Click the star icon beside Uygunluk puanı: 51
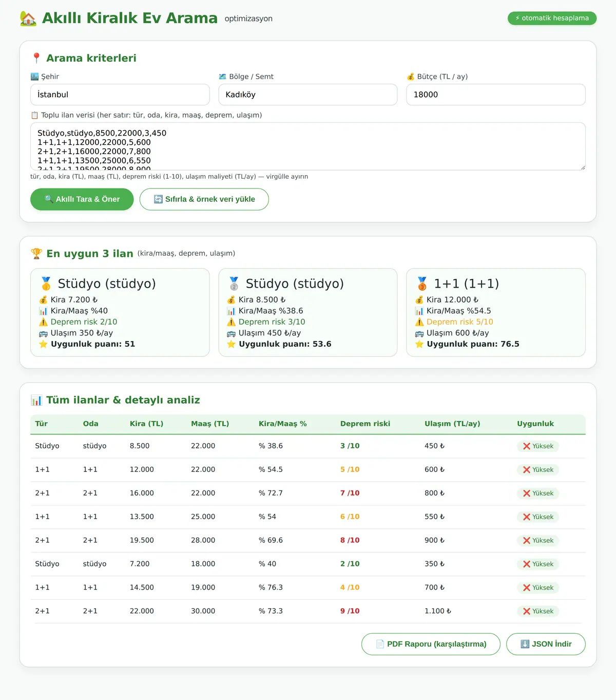This screenshot has height=700, width=616. 44,344
